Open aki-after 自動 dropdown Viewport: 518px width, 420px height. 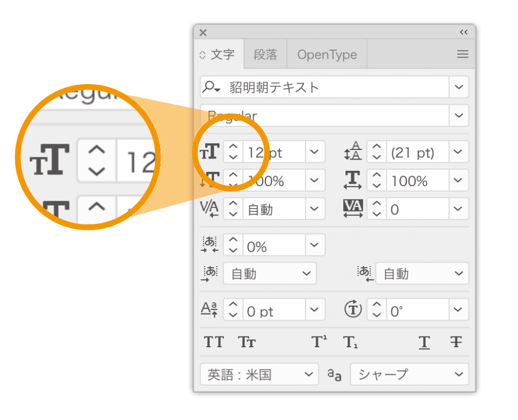[x=422, y=273]
